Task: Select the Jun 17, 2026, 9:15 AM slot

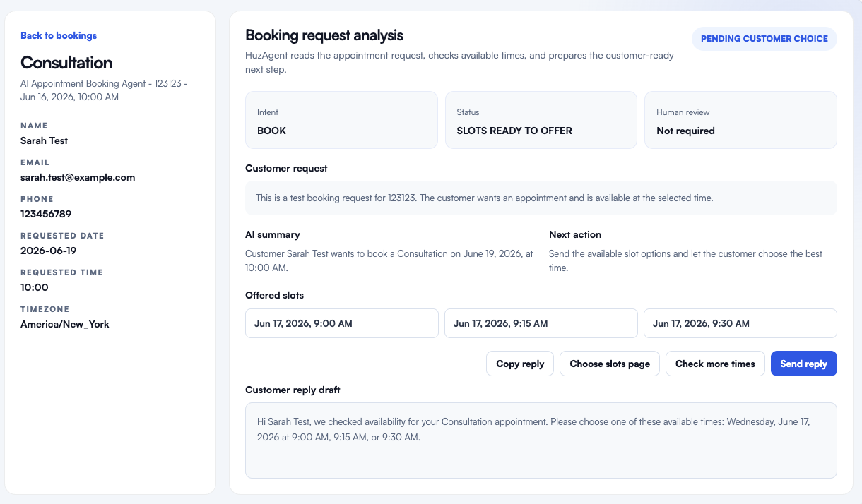Action: coord(541,323)
